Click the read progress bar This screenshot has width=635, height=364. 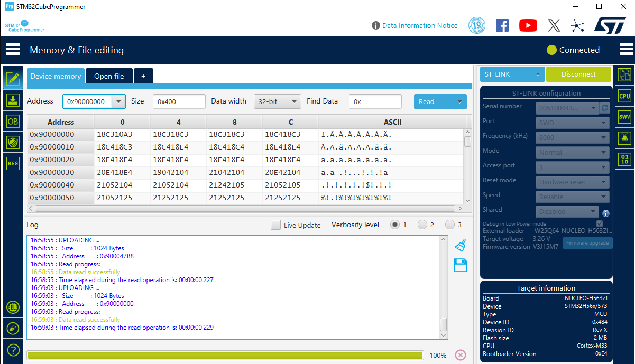pos(225,355)
